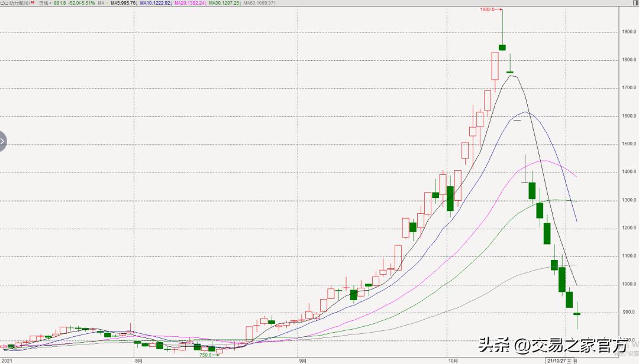Image resolution: width=639 pixels, height=364 pixels.
Task: Click the MA60:1069.37 legend value
Action: 260,3
